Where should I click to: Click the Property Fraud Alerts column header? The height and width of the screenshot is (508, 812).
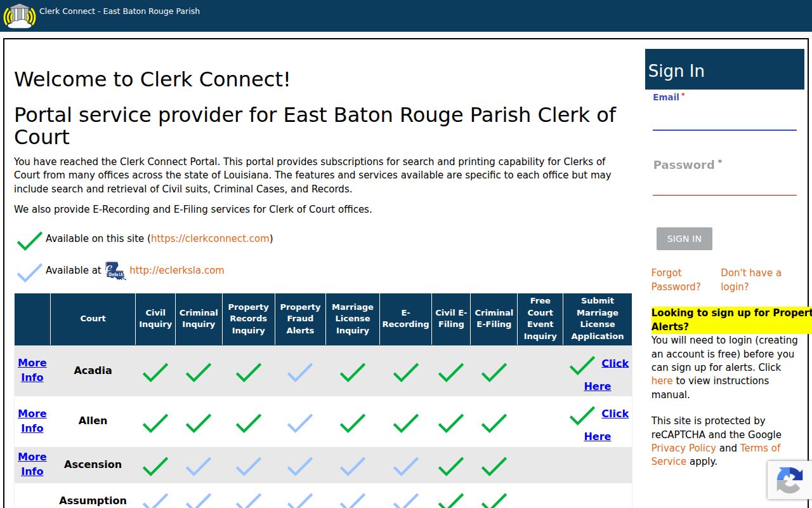coord(300,319)
